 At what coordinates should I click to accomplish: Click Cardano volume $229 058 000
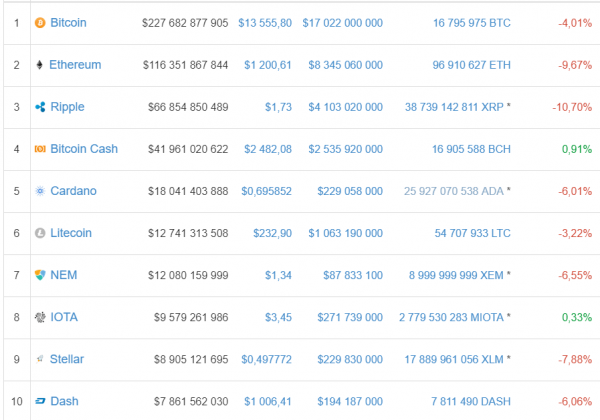[350, 191]
